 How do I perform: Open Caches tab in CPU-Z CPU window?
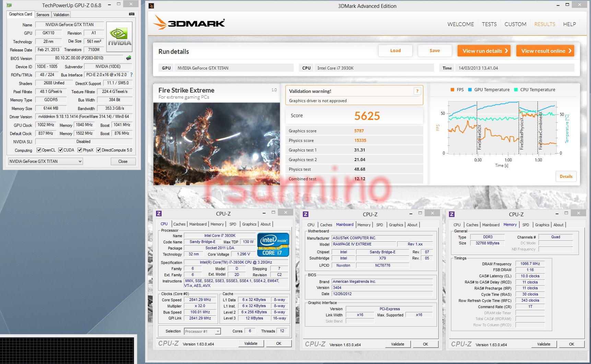[x=179, y=224]
